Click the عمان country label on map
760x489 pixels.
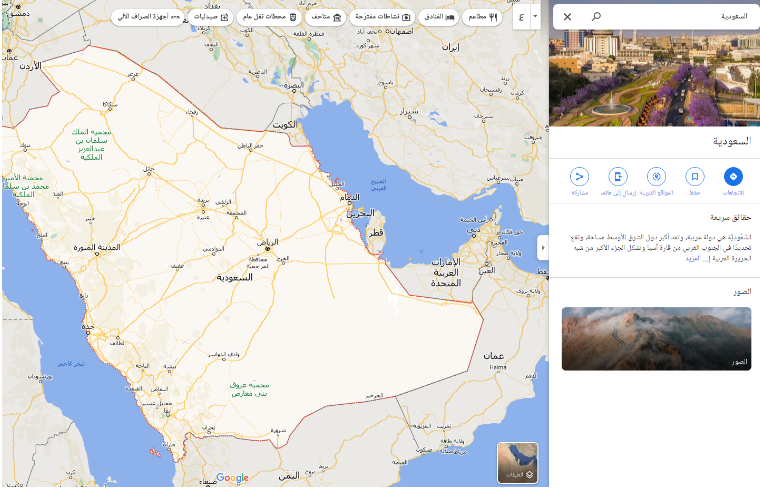(493, 356)
